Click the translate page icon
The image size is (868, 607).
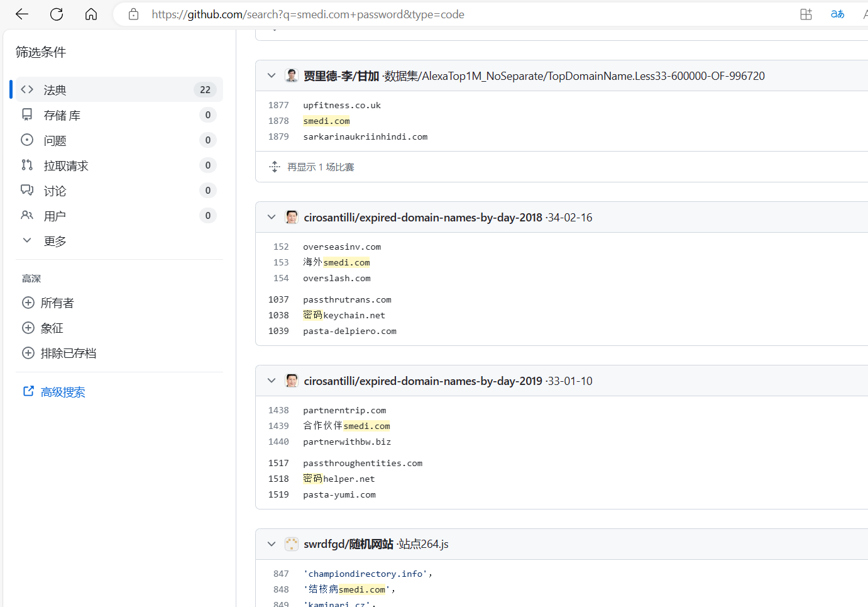coord(837,14)
